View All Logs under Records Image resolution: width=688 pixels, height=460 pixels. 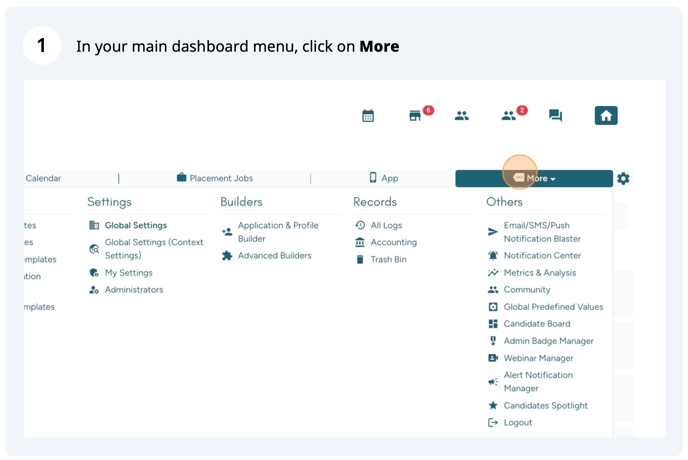(x=385, y=225)
